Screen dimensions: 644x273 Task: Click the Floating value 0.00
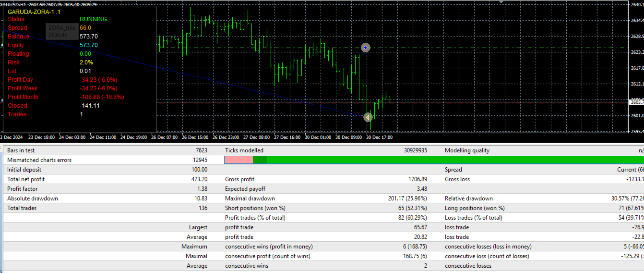pos(85,54)
